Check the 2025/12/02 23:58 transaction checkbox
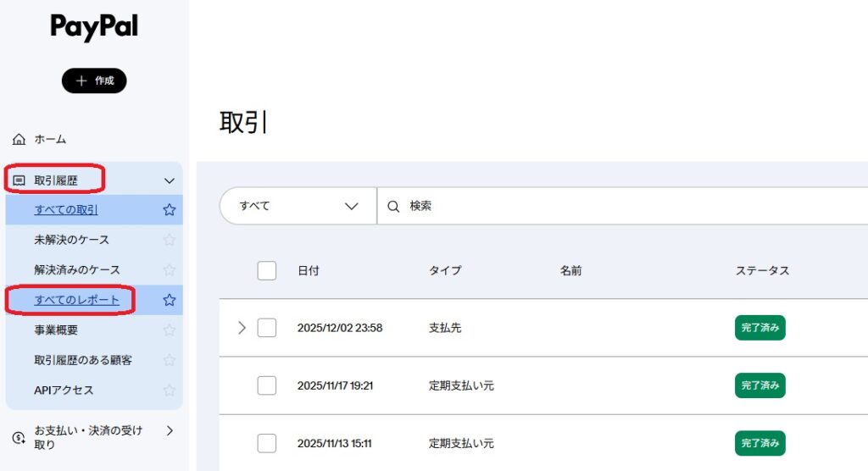Viewport: 868px width, 471px height. [267, 328]
